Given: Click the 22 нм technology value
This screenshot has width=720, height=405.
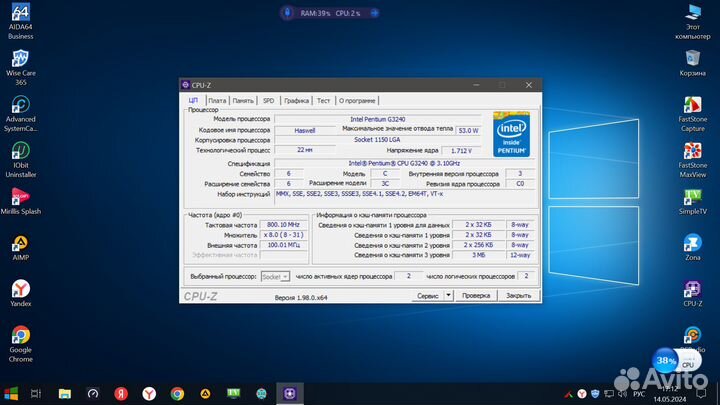Looking at the screenshot, I should tap(305, 150).
